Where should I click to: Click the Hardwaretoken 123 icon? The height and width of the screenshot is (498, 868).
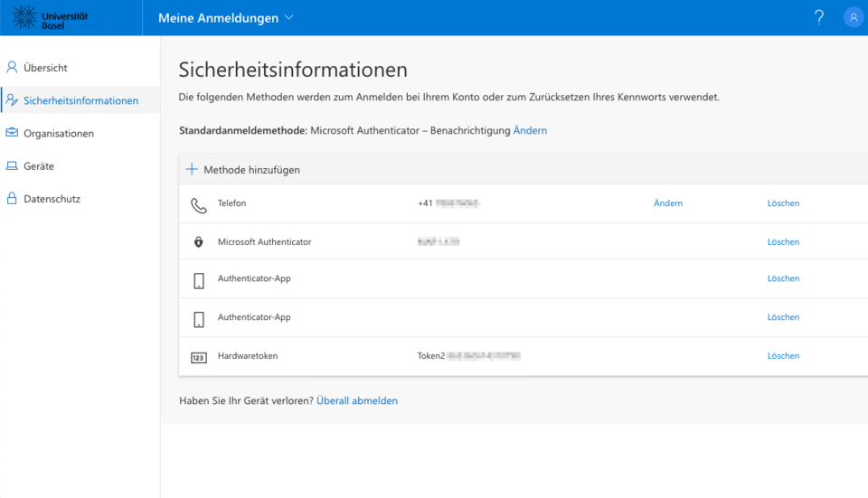point(199,357)
